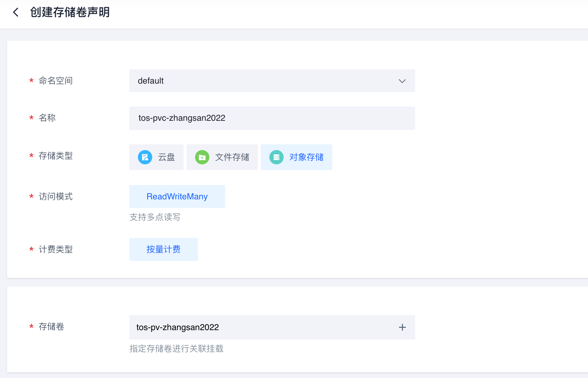Viewport: 588px width, 378px height.
Task: Click the 访问模式 field label
Action: [x=56, y=197]
